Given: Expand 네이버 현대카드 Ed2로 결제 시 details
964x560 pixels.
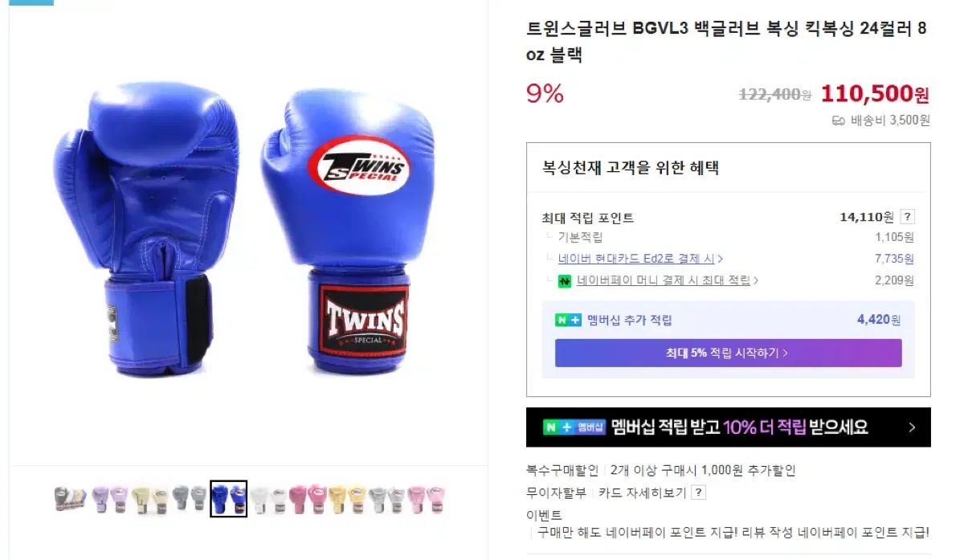Looking at the screenshot, I should click(640, 259).
